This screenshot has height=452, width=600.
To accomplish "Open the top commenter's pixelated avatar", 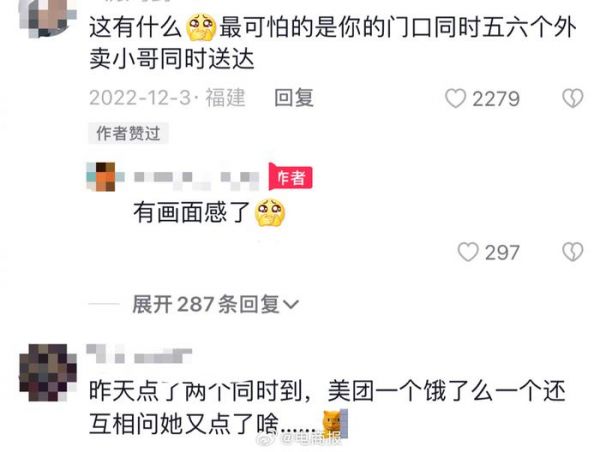I will (47, 18).
